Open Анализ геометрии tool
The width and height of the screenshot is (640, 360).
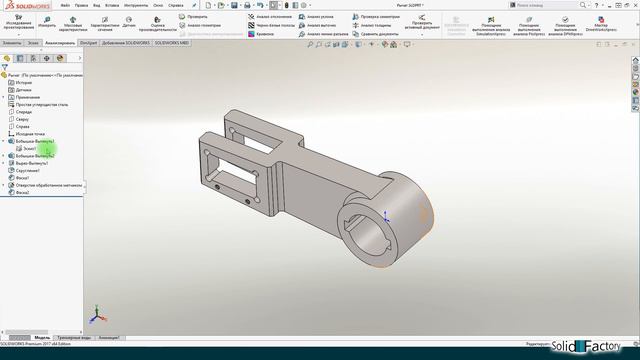pos(200,25)
